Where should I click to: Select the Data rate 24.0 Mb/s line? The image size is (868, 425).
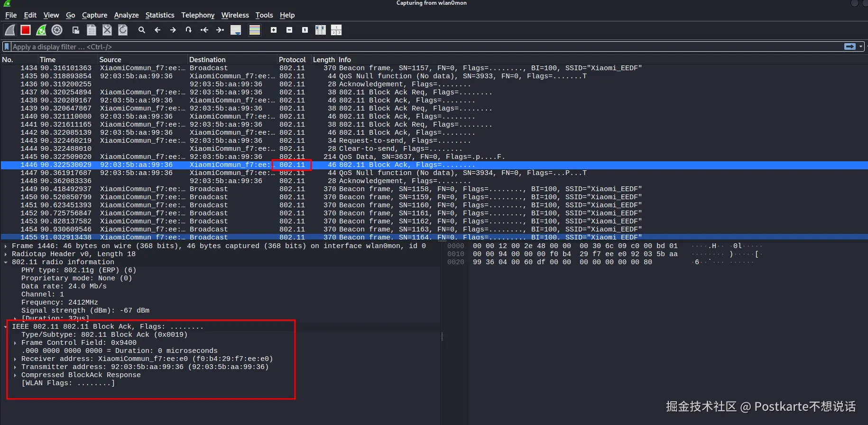click(x=64, y=286)
